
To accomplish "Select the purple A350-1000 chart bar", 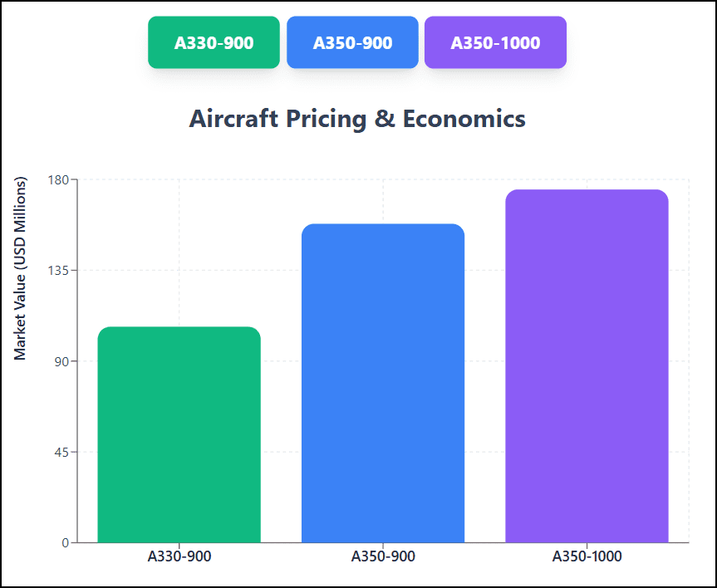I will [x=587, y=366].
